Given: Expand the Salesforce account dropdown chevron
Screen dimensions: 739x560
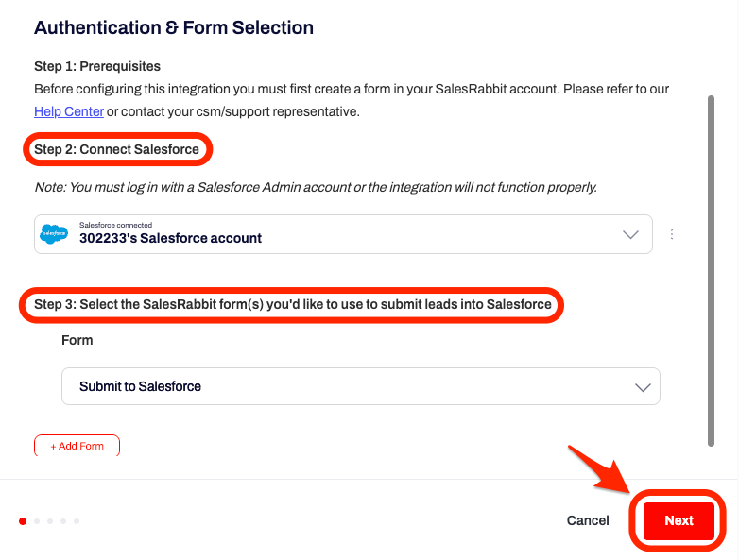Looking at the screenshot, I should [x=630, y=234].
